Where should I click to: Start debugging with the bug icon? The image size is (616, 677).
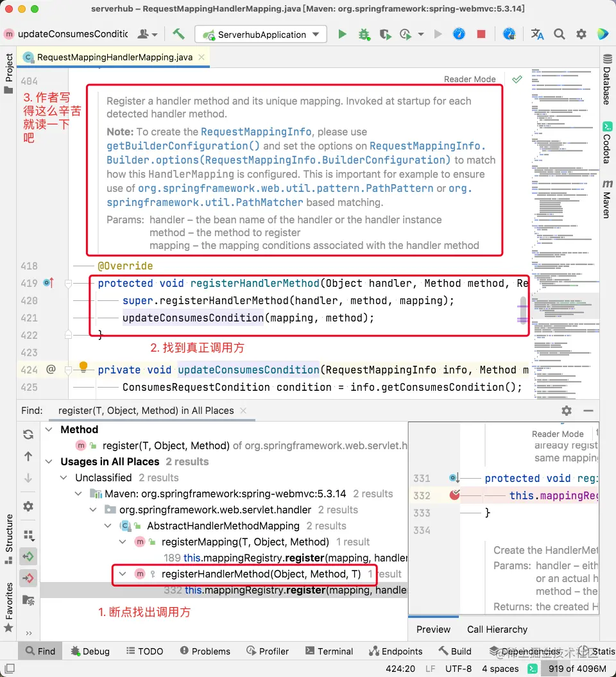364,35
